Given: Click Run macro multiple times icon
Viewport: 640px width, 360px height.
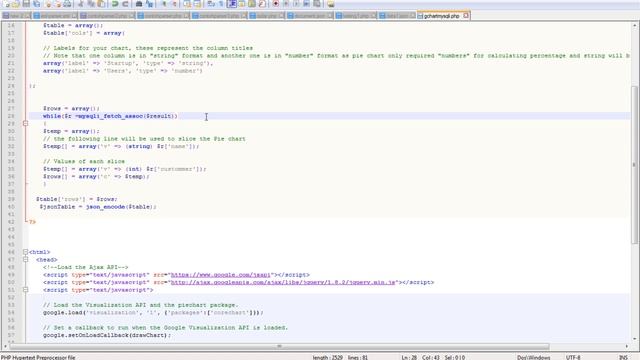Looking at the screenshot, I should (x=306, y=4).
